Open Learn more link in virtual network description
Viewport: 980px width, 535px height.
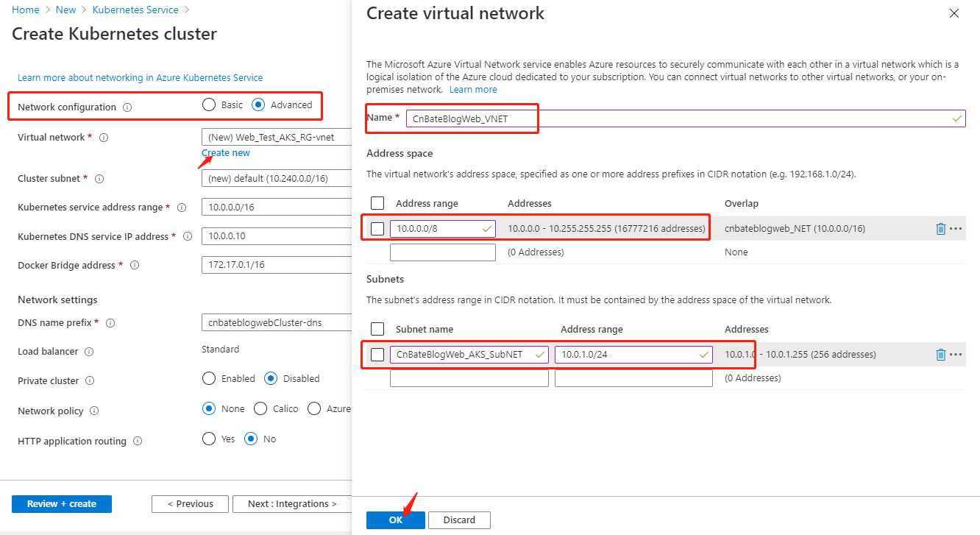pyautogui.click(x=473, y=89)
